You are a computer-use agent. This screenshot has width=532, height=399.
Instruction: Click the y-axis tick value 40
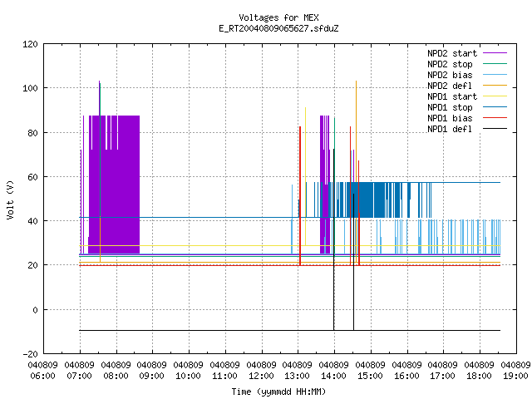(32, 221)
